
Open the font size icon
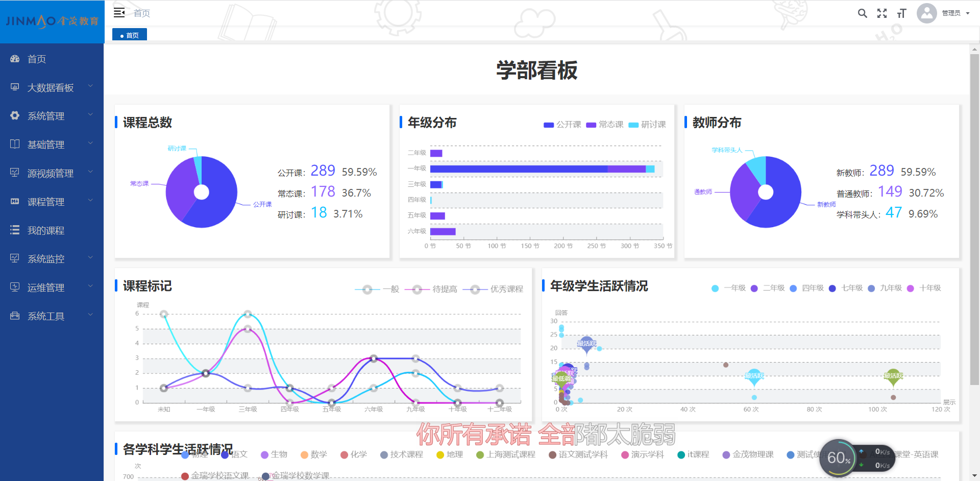point(901,13)
